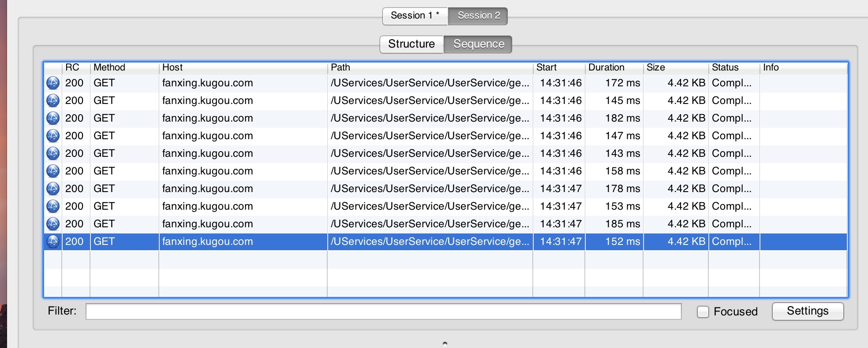Sort by the RC column header
Viewport: 868px width, 348px height.
pos(76,67)
